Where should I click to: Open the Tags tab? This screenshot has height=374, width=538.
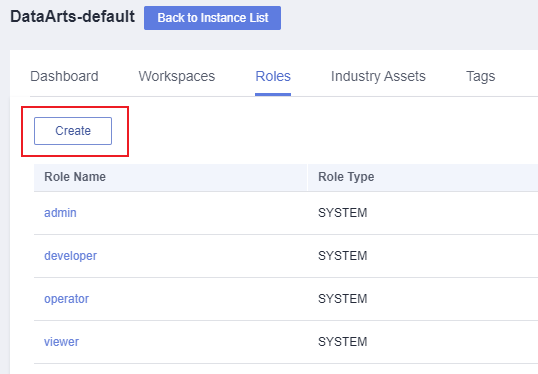pyautogui.click(x=480, y=76)
